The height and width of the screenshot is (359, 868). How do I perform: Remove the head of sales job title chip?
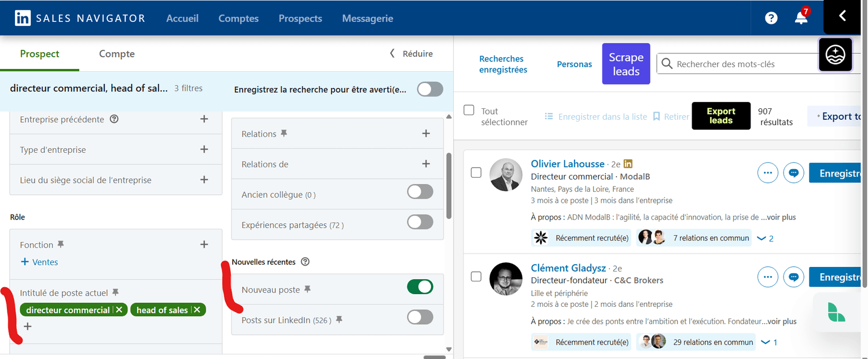(197, 310)
